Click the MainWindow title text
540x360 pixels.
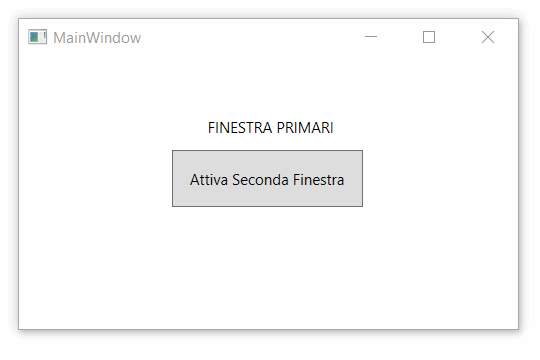pos(97,38)
